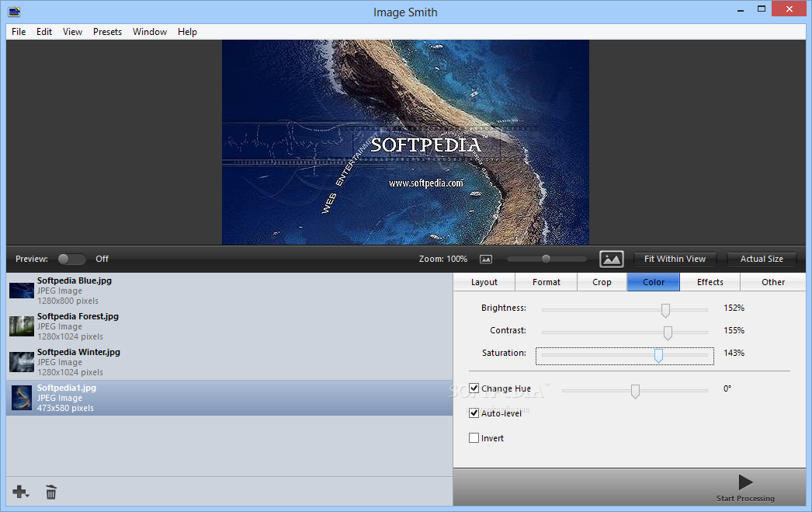Click the Image Smith app icon in title bar

(14, 12)
